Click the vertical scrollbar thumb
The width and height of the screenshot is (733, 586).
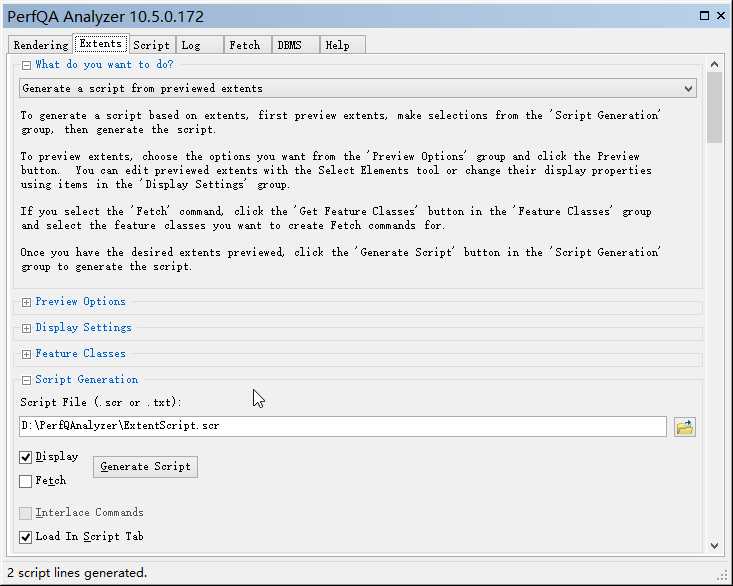coord(714,107)
